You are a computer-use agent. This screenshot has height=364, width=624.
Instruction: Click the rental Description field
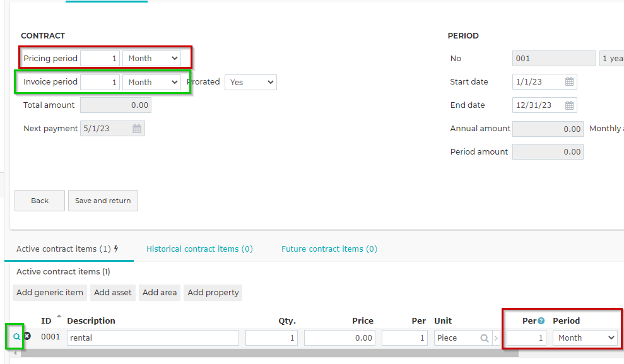point(153,338)
